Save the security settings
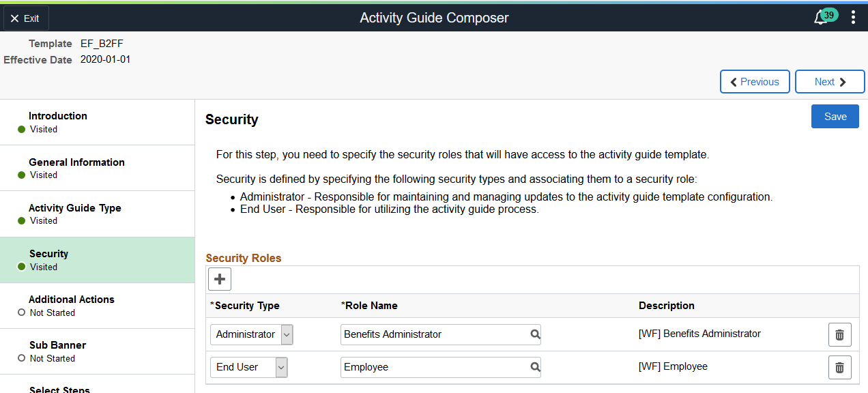 coord(835,117)
